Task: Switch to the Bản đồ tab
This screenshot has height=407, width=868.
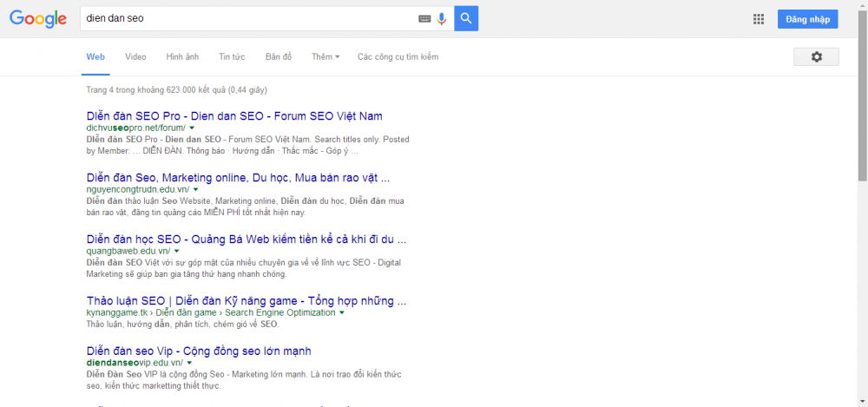Action: [279, 57]
